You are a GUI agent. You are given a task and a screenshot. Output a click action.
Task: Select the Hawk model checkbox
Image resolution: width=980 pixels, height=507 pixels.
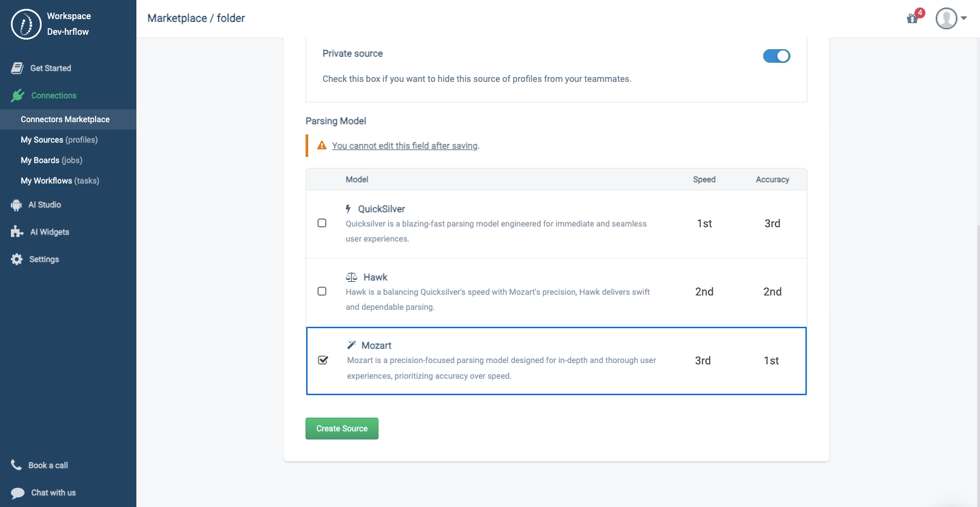[321, 291]
